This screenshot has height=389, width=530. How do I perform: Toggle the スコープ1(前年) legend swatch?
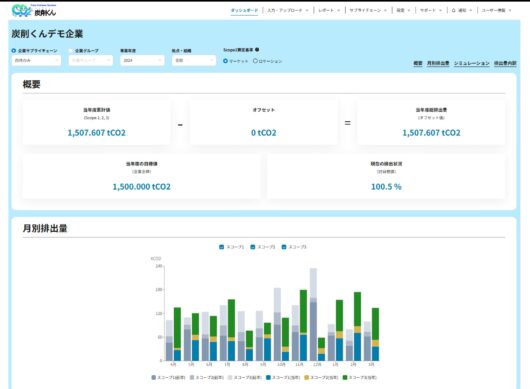pyautogui.click(x=154, y=378)
